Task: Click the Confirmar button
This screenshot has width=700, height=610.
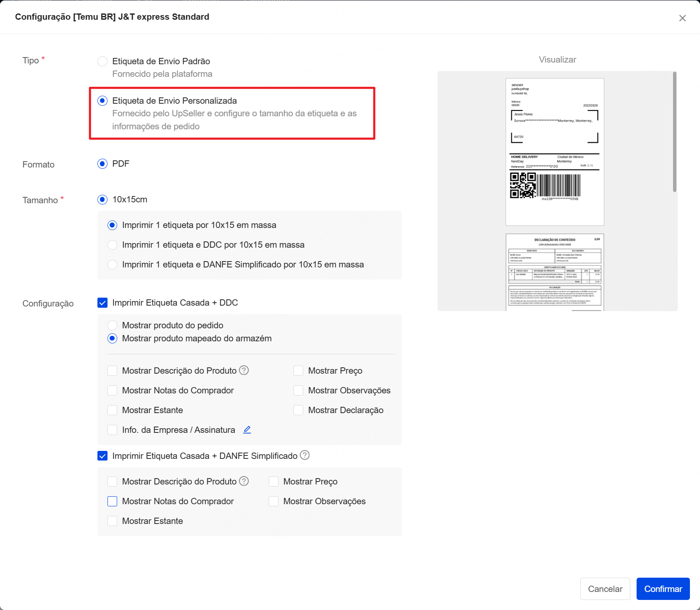Action: pyautogui.click(x=663, y=589)
